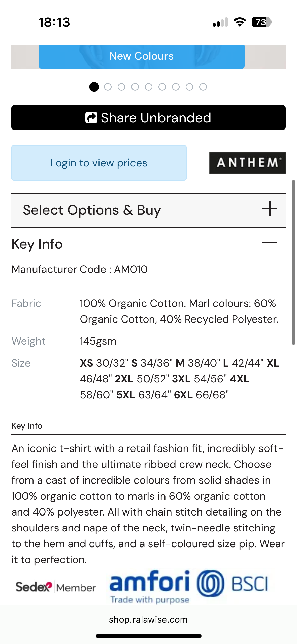This screenshot has height=644, width=297.
Task: Click the page scrollbar on the right
Action: (x=293, y=262)
